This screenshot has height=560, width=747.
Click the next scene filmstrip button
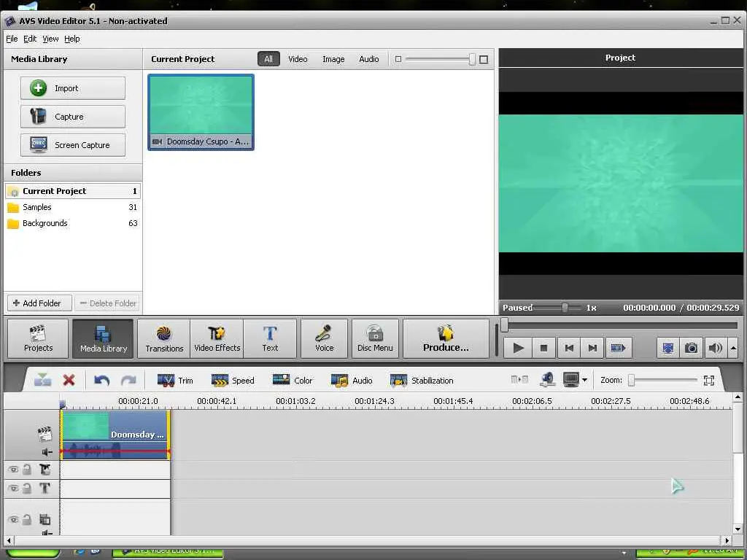[x=619, y=348]
